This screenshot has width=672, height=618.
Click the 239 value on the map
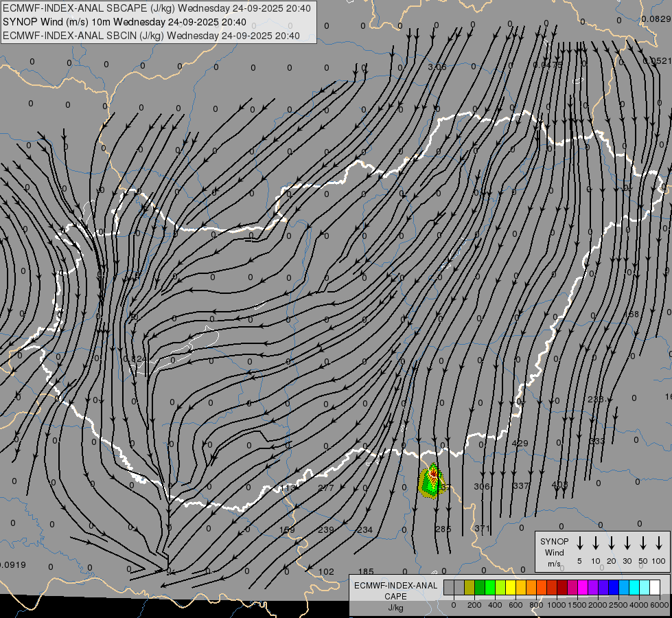click(326, 529)
